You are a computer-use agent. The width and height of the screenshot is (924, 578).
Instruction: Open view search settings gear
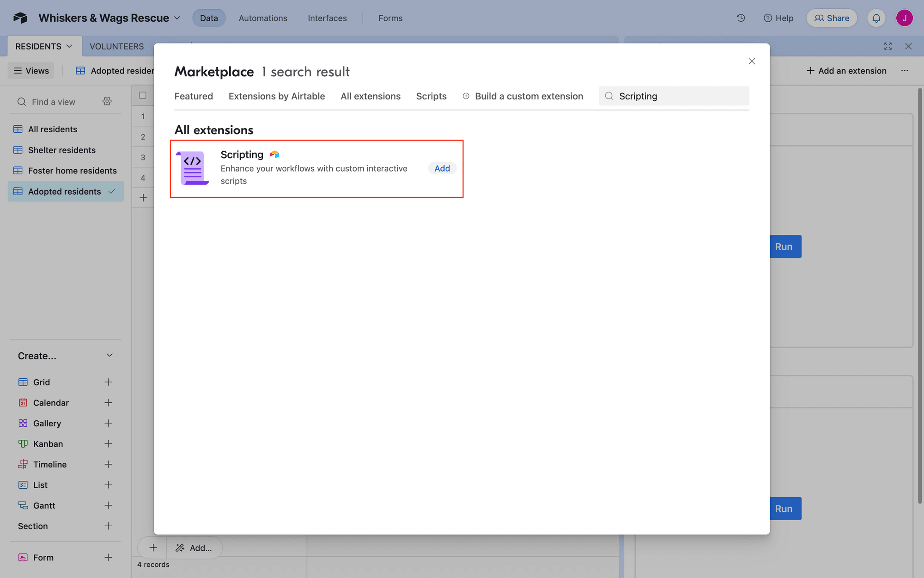[x=107, y=101]
